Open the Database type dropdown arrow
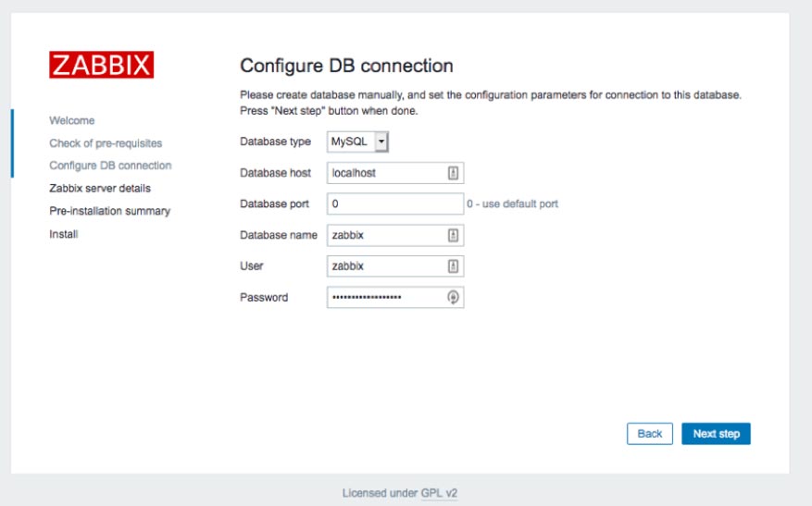This screenshot has width=812, height=506. click(381, 142)
